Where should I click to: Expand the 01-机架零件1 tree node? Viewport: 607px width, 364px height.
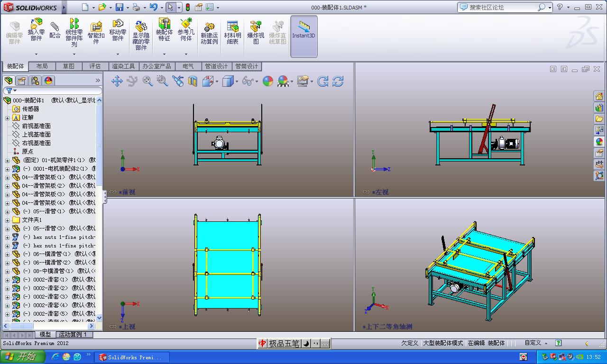pos(7,161)
